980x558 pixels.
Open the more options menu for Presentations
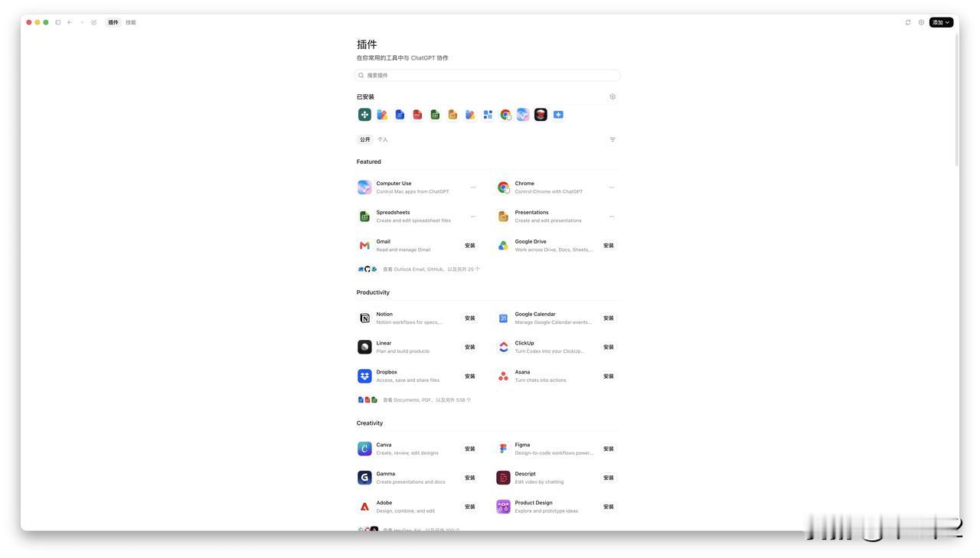[612, 217]
